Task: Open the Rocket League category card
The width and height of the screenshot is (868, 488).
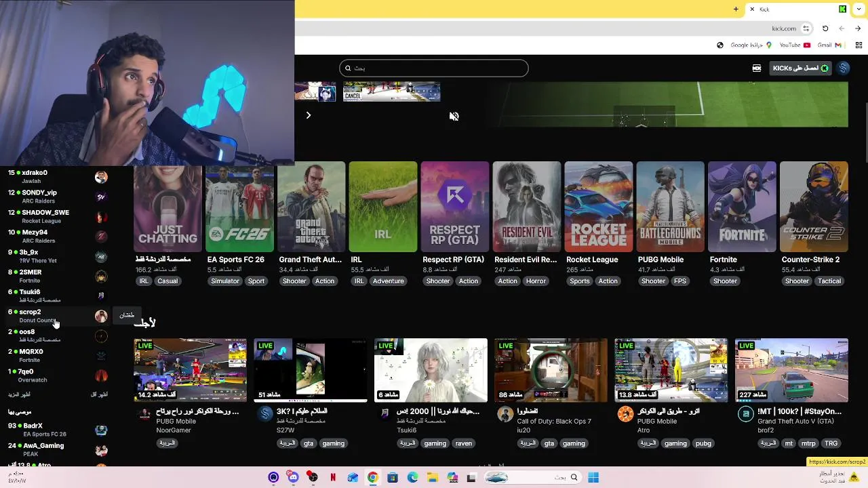Action: (599, 207)
